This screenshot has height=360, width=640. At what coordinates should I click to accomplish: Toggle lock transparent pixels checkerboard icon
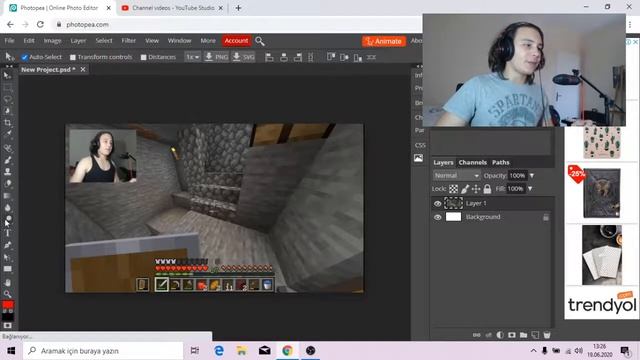[453, 189]
